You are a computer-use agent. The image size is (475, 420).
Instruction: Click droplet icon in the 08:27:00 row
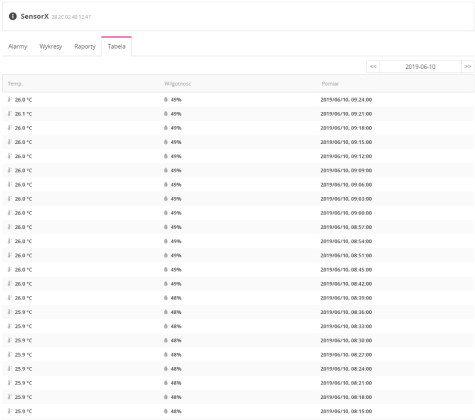(x=166, y=354)
